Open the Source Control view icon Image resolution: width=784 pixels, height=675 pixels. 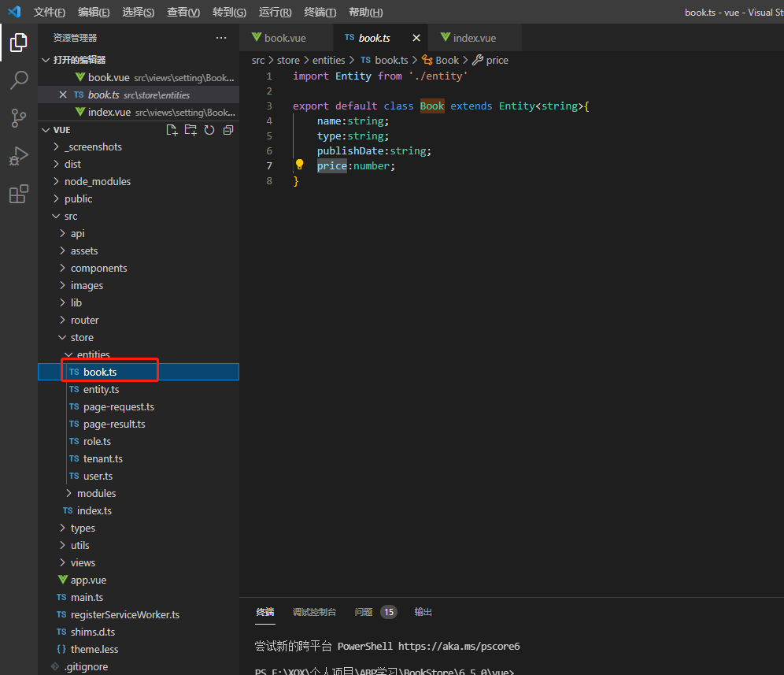19,118
